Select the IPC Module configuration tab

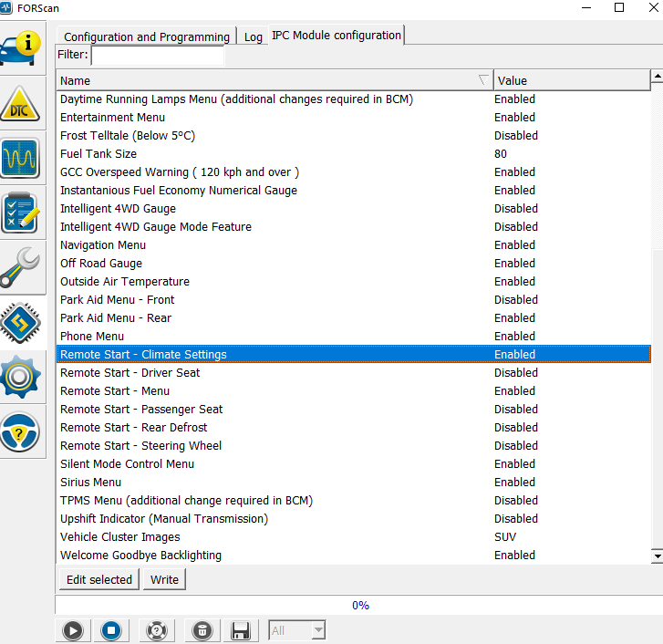click(337, 35)
